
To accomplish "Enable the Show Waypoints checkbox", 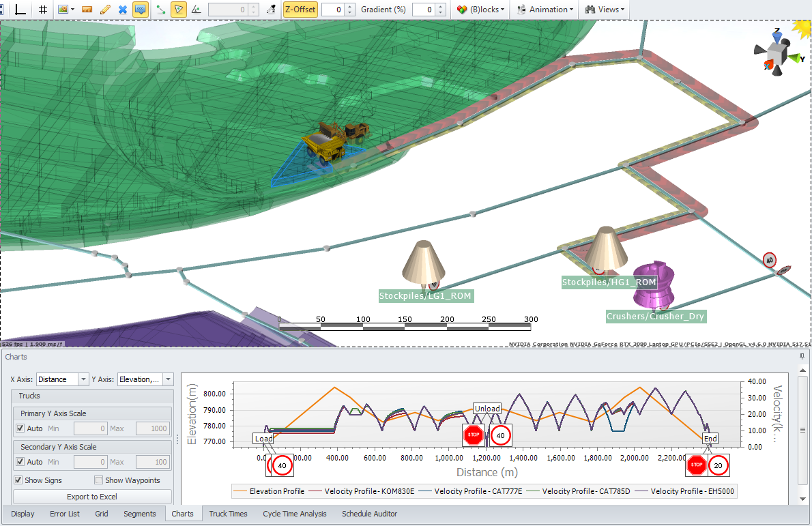I will point(99,480).
